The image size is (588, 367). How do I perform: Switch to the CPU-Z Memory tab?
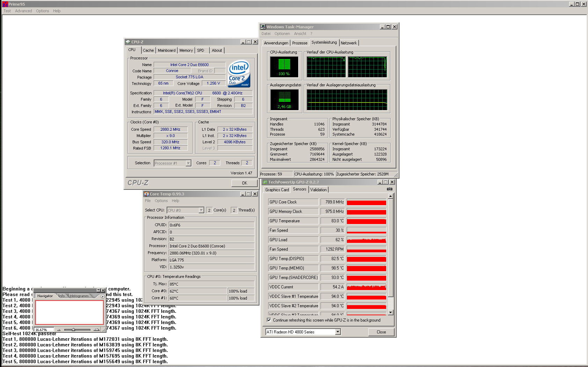click(x=186, y=50)
